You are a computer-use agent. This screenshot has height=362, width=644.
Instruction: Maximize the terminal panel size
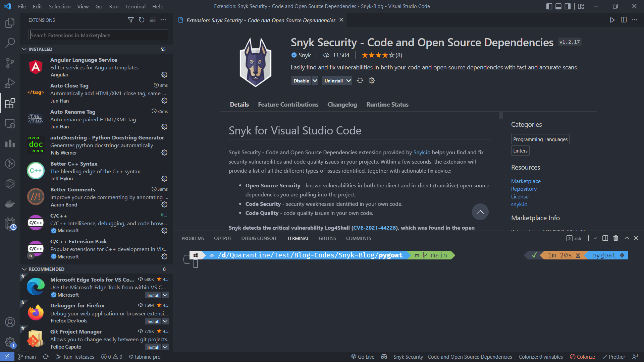tap(627, 238)
